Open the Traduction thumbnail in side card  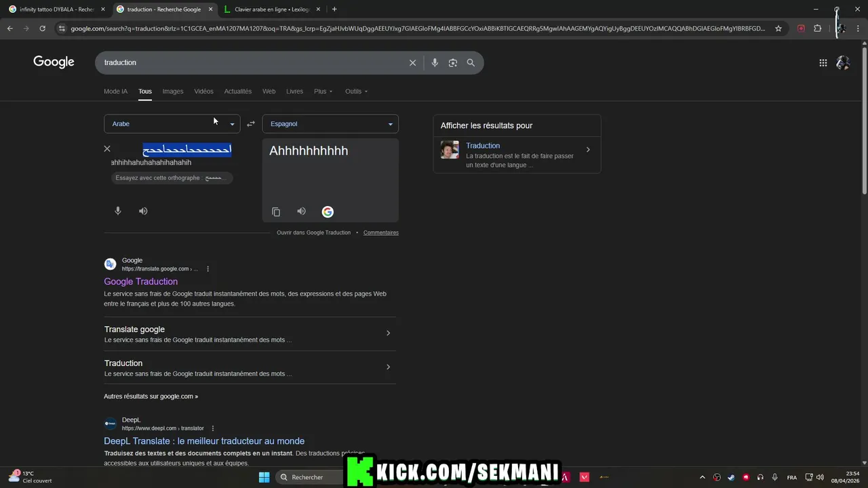click(450, 150)
